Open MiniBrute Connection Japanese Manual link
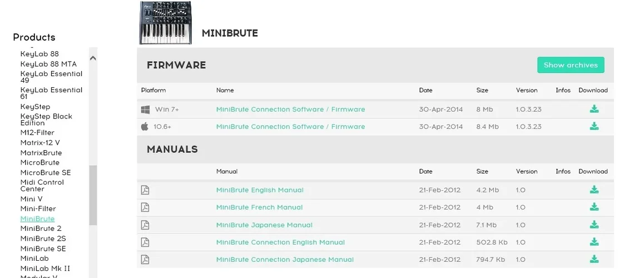 pos(285,260)
